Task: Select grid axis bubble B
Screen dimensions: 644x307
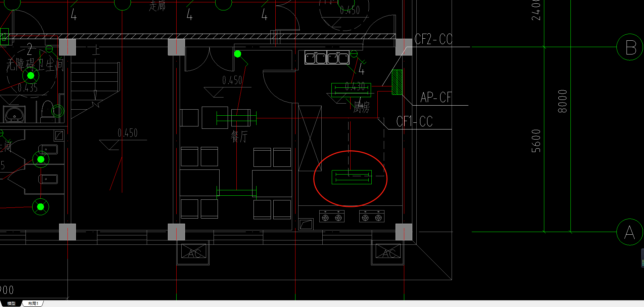Action: tap(630, 47)
